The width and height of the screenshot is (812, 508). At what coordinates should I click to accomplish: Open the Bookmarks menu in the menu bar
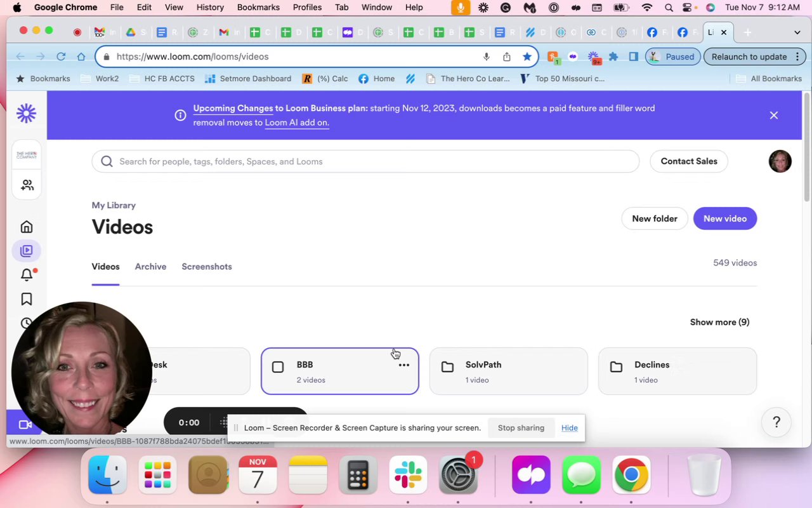pyautogui.click(x=258, y=8)
